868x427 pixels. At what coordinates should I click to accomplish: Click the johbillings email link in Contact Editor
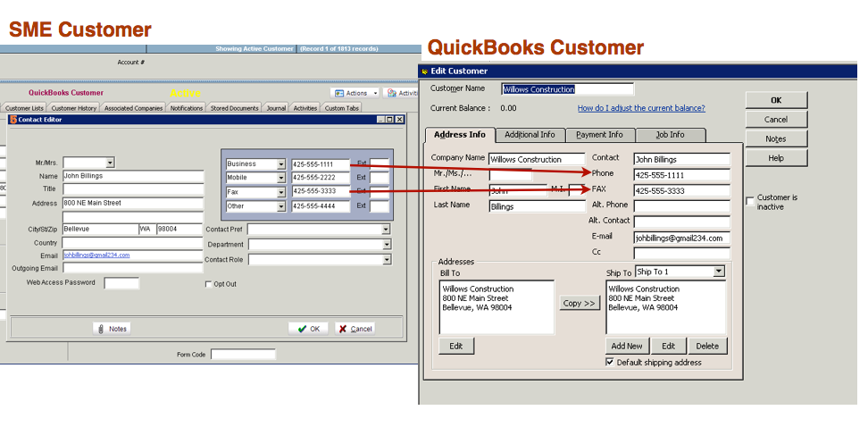click(96, 255)
